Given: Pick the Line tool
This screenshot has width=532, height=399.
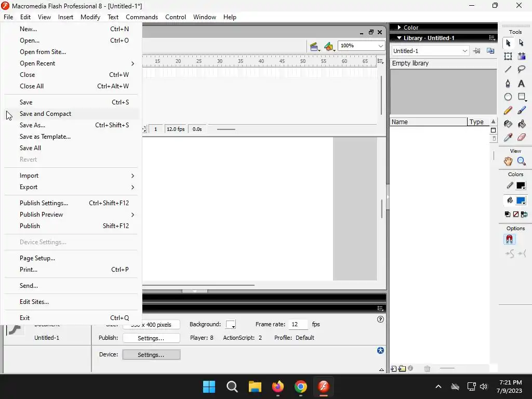Looking at the screenshot, I should click(x=508, y=70).
